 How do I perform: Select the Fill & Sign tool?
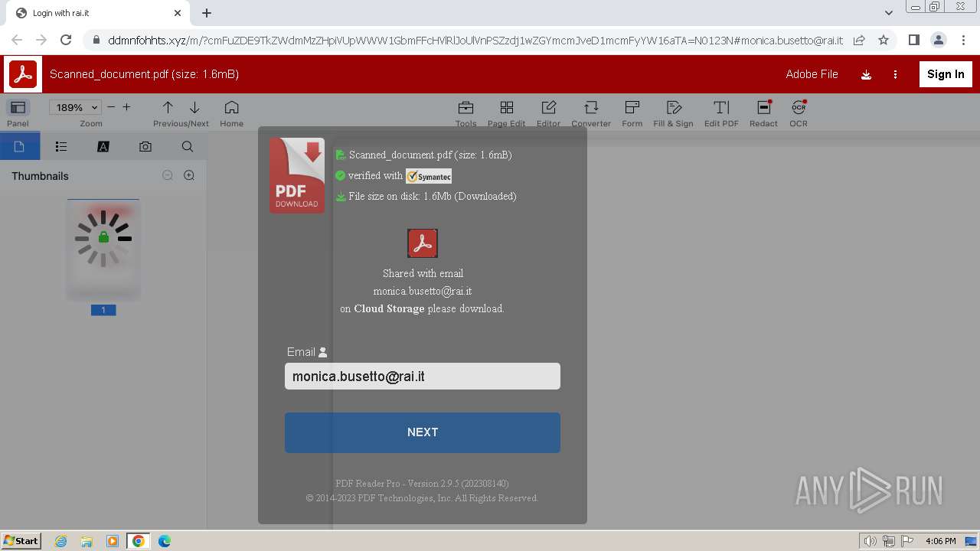tap(674, 107)
